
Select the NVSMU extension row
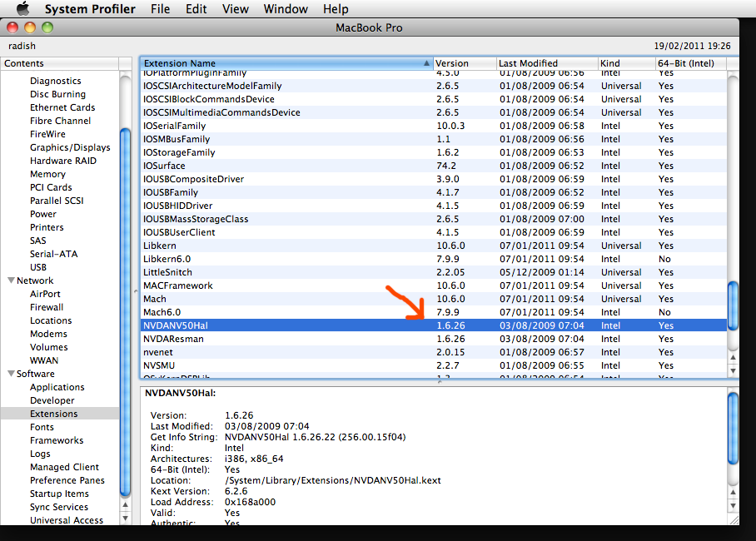point(434,365)
